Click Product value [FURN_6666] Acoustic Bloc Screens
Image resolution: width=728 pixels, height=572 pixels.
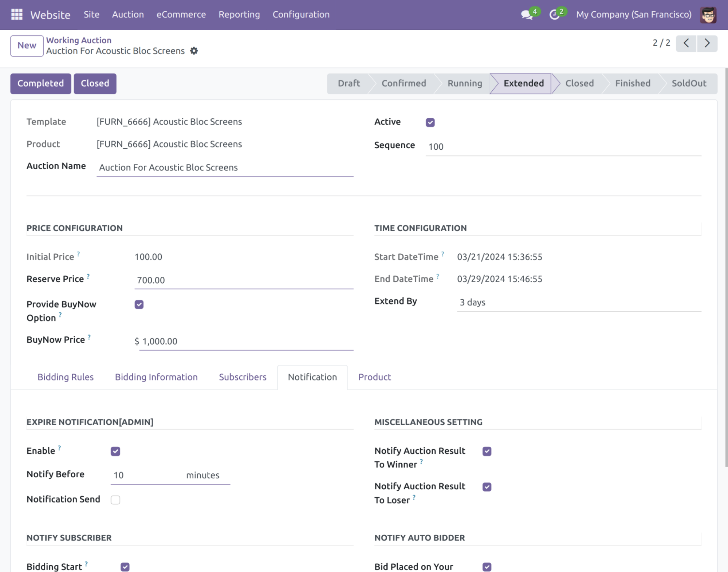[169, 144]
